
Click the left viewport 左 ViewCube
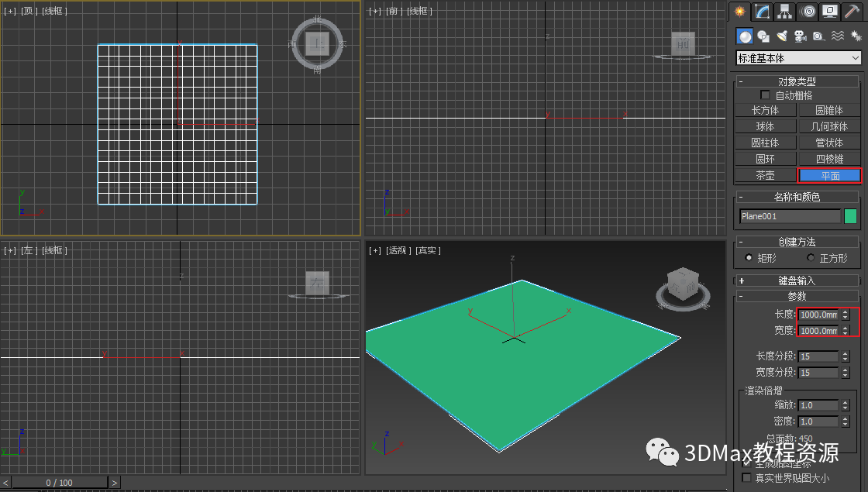(318, 283)
